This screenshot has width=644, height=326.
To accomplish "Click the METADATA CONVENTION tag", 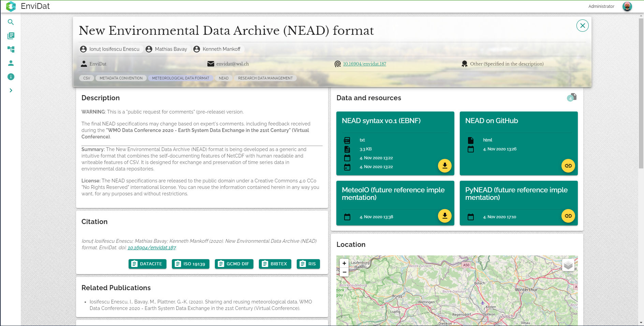I will [x=121, y=78].
